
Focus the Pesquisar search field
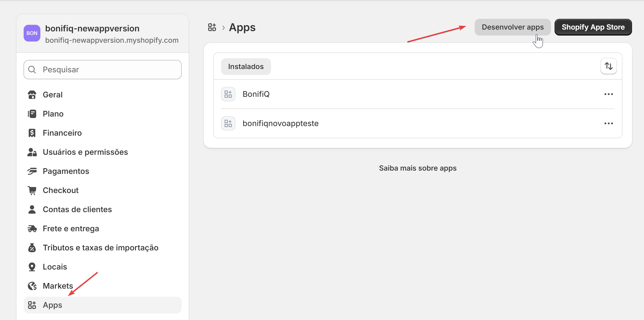tap(103, 70)
